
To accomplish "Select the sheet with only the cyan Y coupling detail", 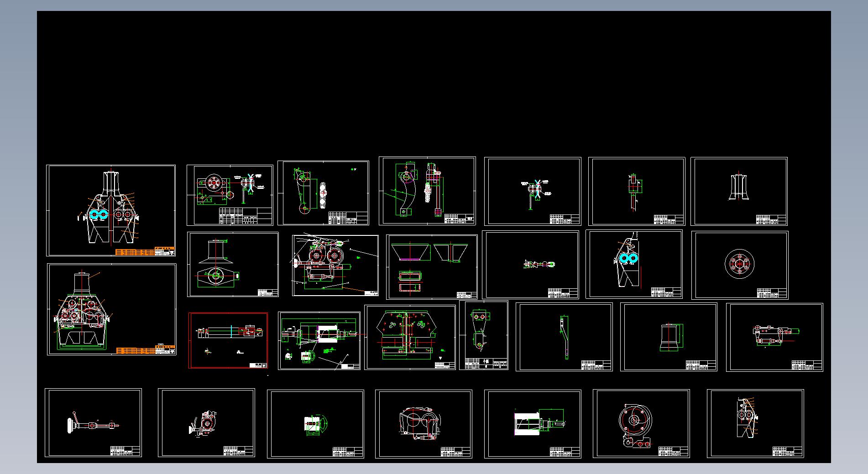I will [x=533, y=191].
